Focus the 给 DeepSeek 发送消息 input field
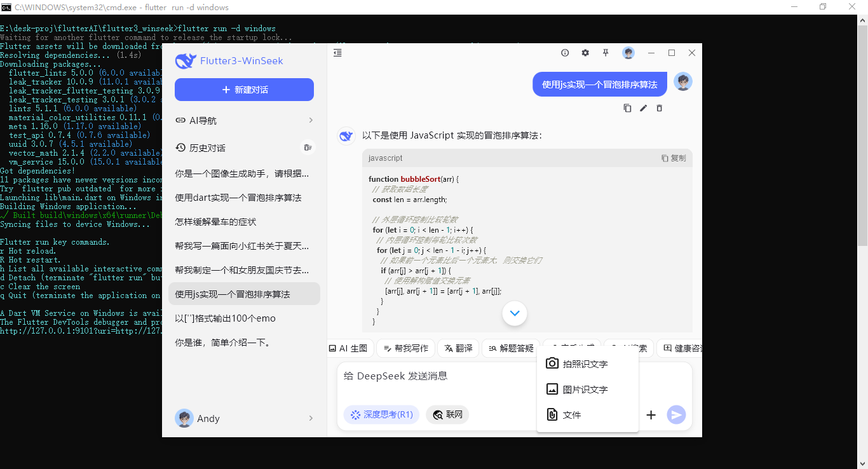Image resolution: width=868 pixels, height=469 pixels. click(x=438, y=376)
